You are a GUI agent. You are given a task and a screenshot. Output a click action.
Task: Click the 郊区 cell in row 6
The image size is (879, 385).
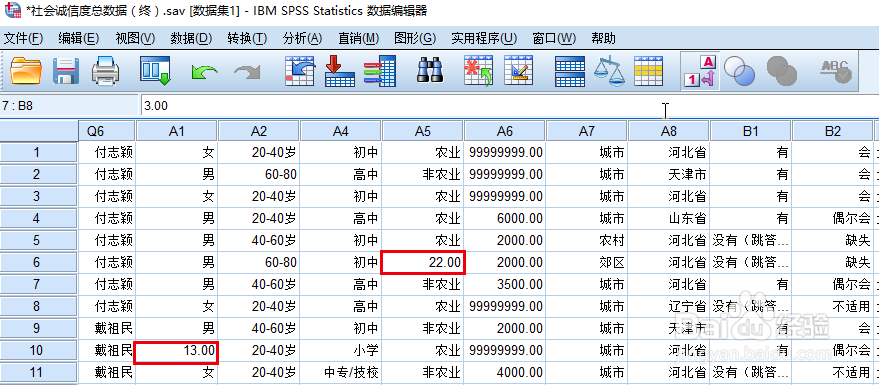coord(587,262)
